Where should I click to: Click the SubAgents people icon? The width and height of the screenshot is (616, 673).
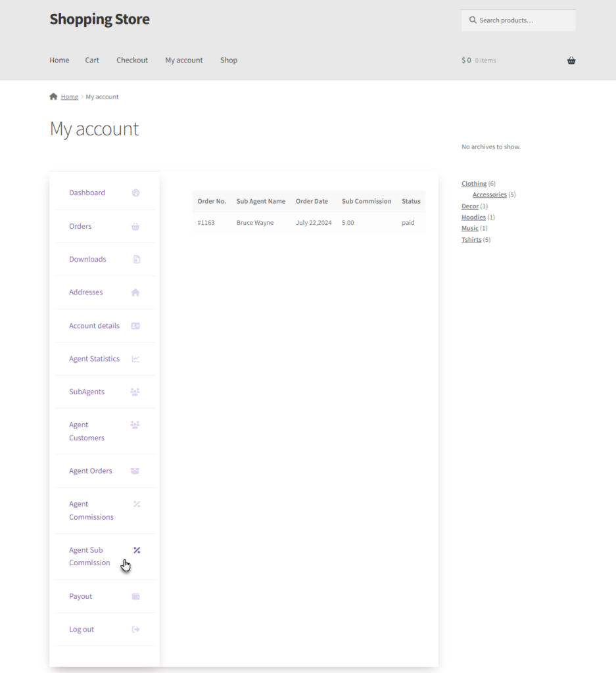tap(135, 392)
